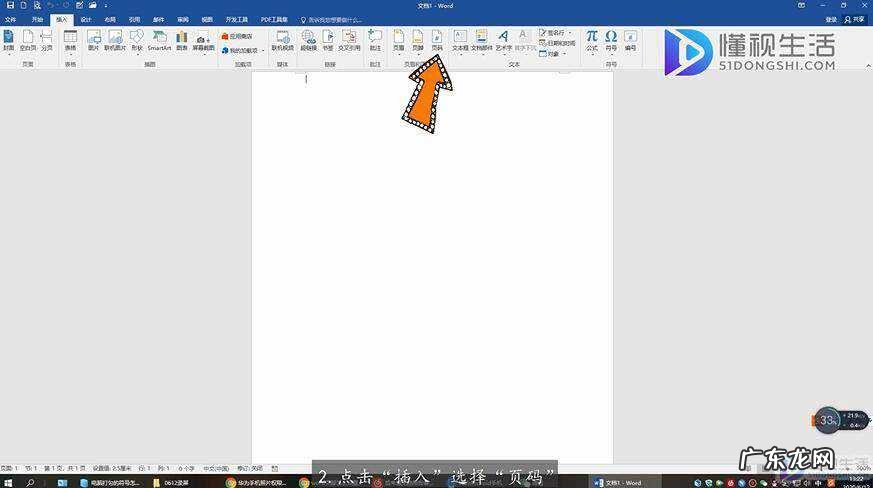Open the 文件 File menu
Screen dimensions: 873x488
11,19
